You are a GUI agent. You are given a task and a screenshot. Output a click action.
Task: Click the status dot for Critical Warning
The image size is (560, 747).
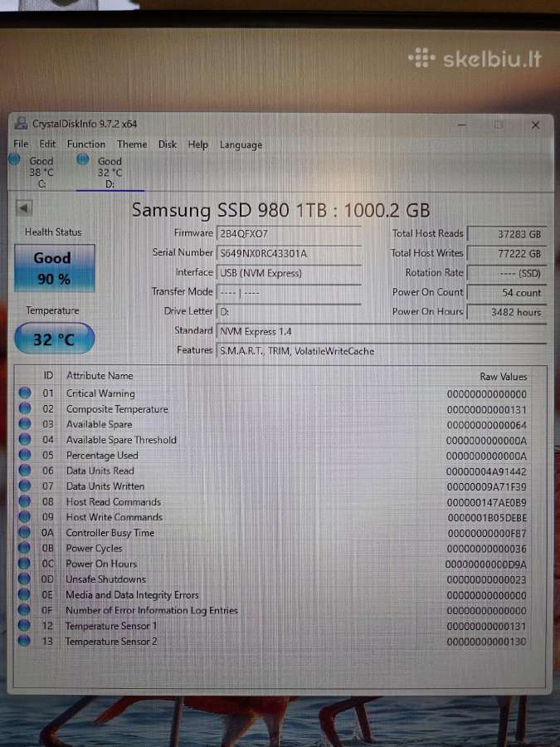pos(25,393)
